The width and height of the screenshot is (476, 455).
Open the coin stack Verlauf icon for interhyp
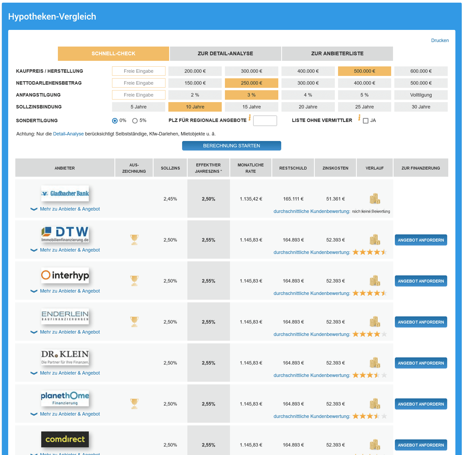[x=375, y=281]
